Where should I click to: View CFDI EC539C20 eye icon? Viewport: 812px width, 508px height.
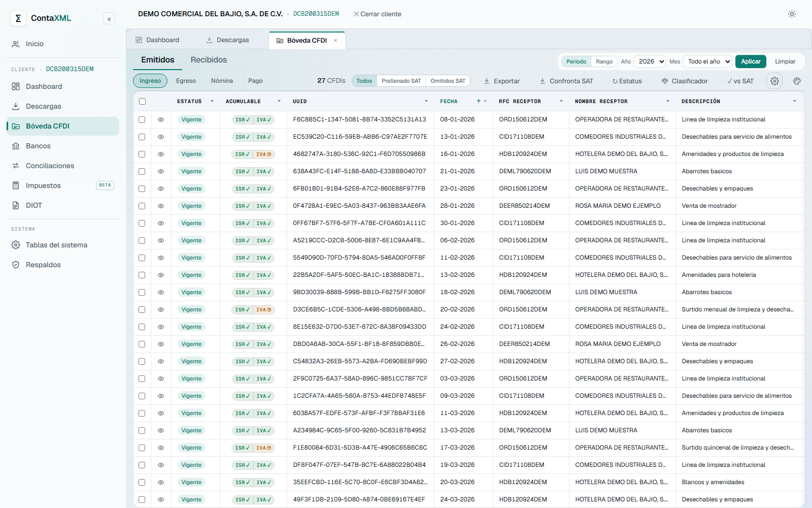(x=161, y=137)
